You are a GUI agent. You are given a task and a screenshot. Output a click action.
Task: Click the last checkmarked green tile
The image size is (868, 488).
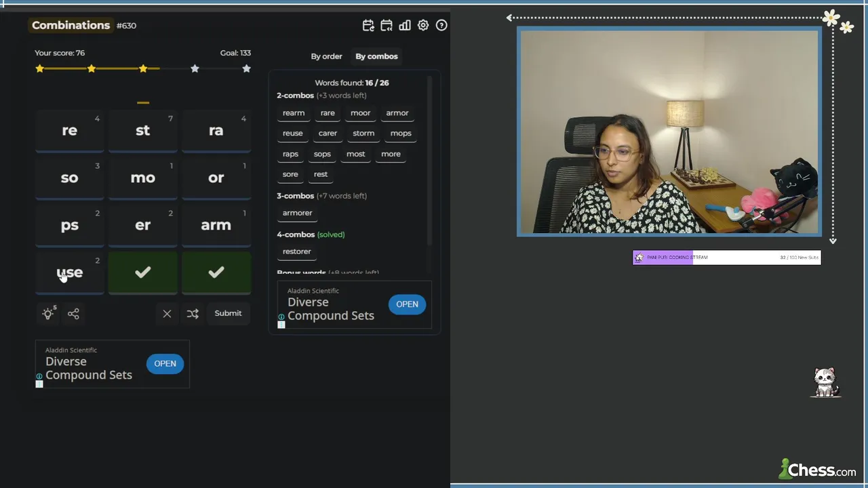[216, 272]
